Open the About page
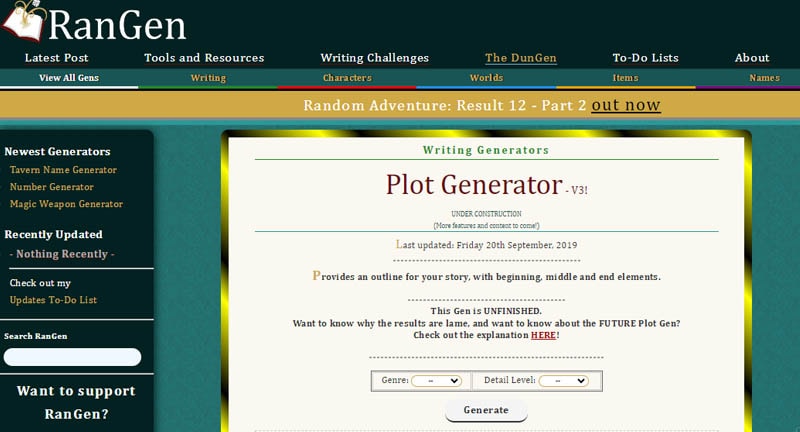800x432 pixels. [752, 58]
